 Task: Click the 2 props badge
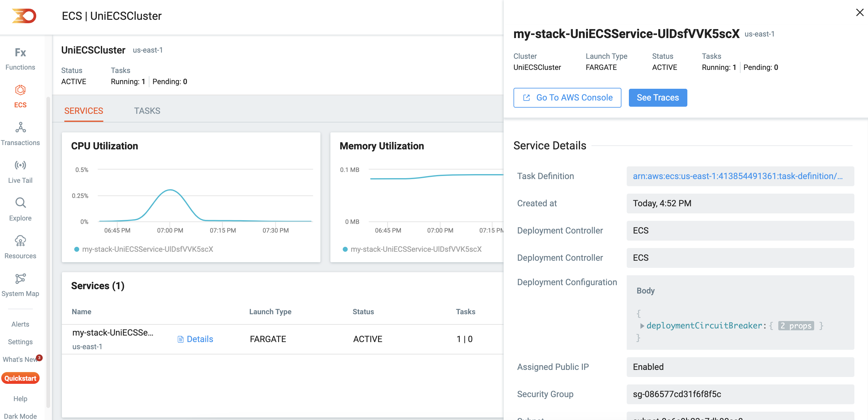(796, 326)
